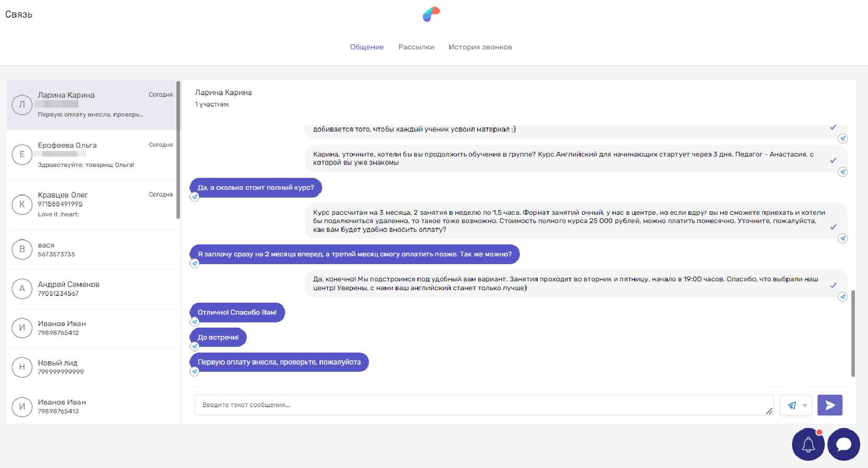
Task: Open the notifications bell
Action: 808,444
